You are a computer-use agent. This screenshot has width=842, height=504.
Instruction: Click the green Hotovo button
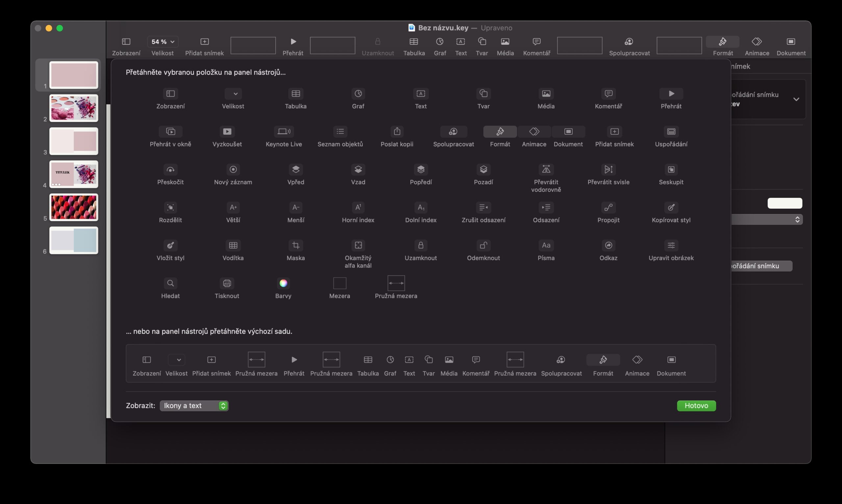coord(696,405)
